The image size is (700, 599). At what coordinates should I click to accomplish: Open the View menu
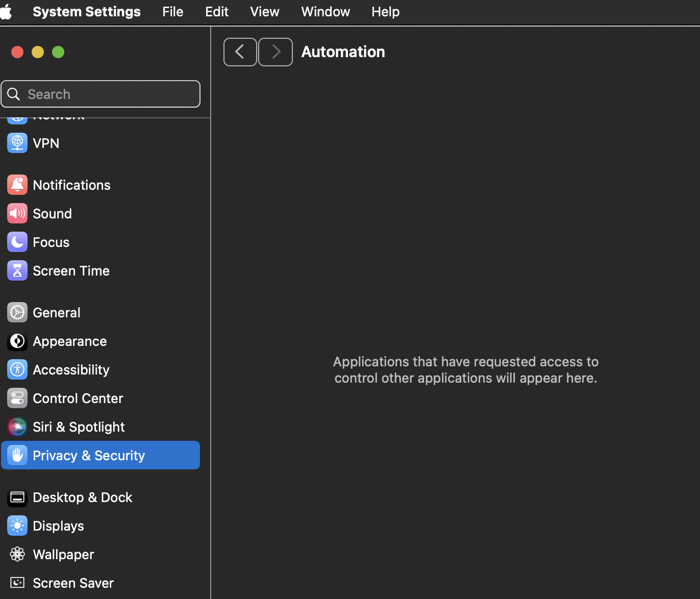[264, 12]
